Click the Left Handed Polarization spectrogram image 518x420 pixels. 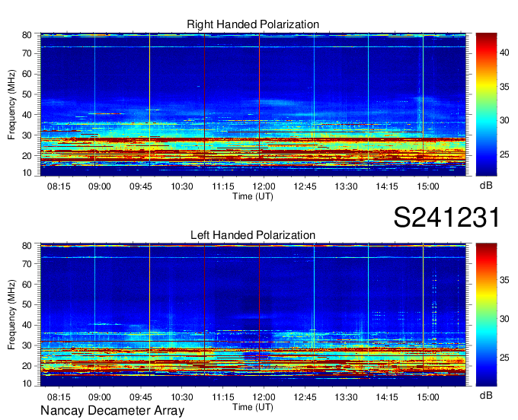pyautogui.click(x=253, y=315)
